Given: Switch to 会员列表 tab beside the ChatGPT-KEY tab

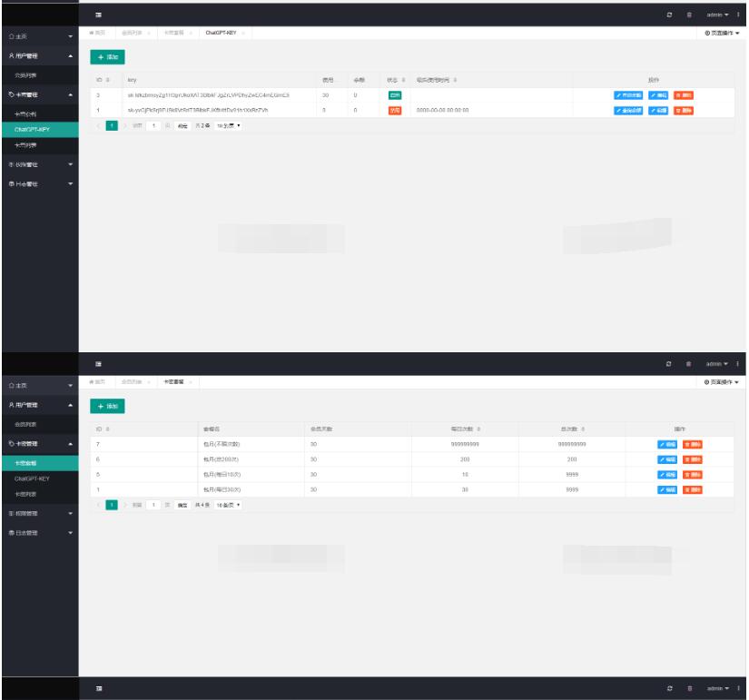Looking at the screenshot, I should coord(133,33).
